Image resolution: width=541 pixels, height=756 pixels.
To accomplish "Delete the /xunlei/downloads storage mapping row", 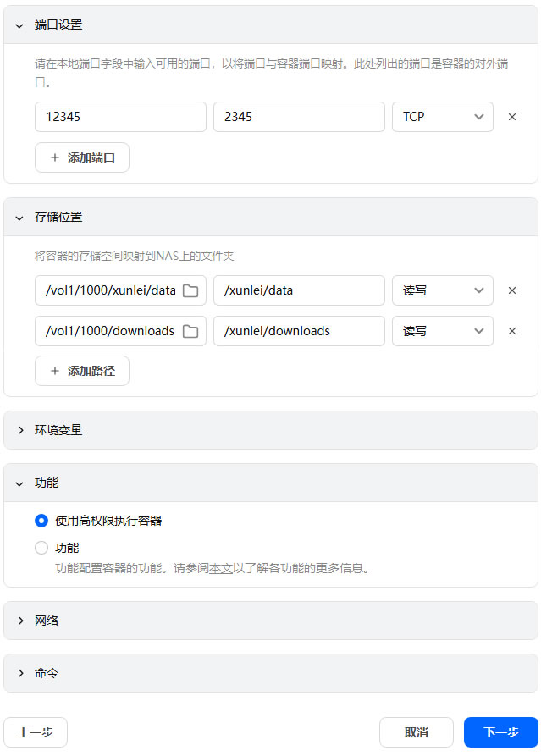I will pyautogui.click(x=511, y=331).
